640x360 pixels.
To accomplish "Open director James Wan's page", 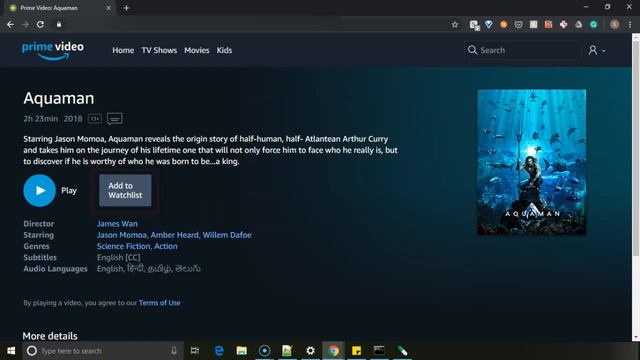I will point(117,224).
